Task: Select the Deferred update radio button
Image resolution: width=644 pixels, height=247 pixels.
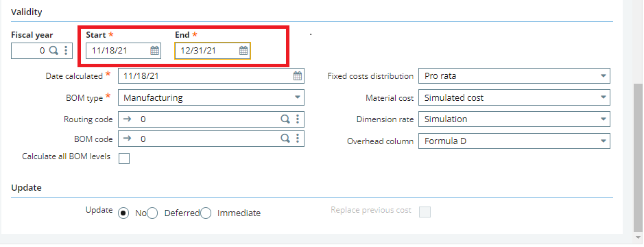Action: point(152,213)
